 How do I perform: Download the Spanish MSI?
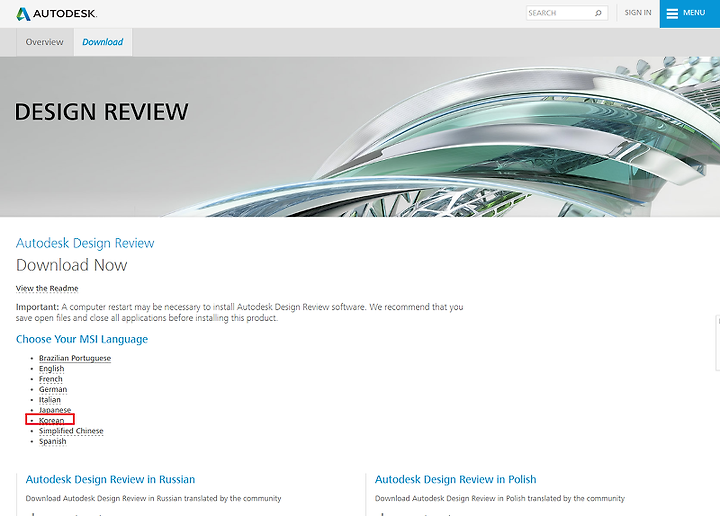(52, 441)
